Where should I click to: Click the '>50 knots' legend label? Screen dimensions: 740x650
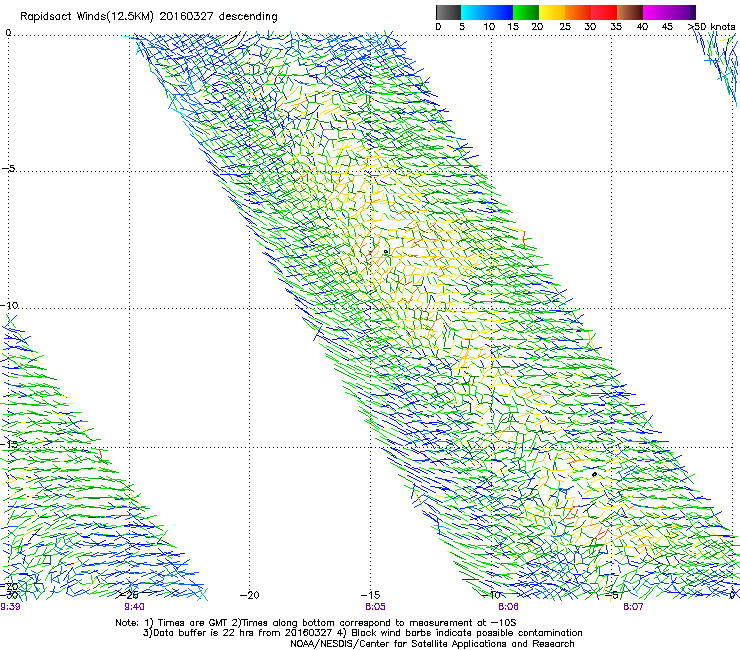click(712, 27)
